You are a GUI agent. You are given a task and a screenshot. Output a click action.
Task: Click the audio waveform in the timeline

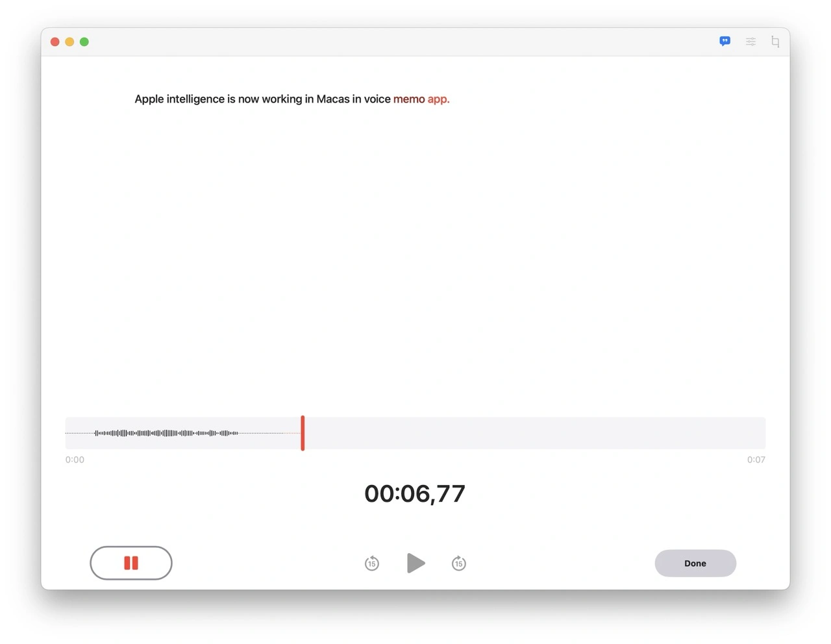[x=167, y=433]
